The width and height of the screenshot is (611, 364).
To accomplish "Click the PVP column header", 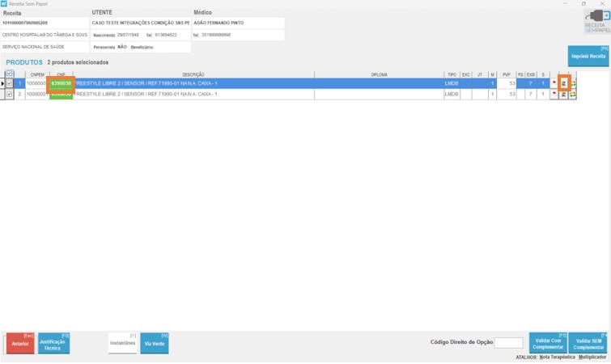I will tap(507, 74).
